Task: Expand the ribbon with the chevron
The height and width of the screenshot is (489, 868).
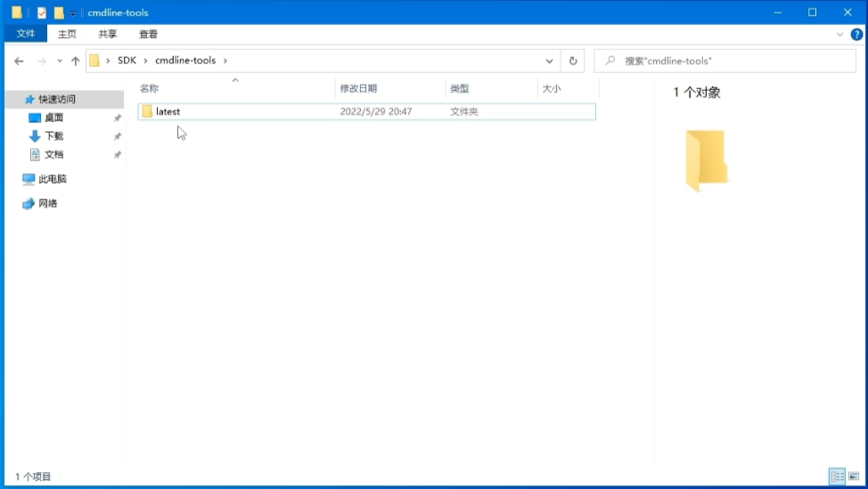Action: click(839, 35)
